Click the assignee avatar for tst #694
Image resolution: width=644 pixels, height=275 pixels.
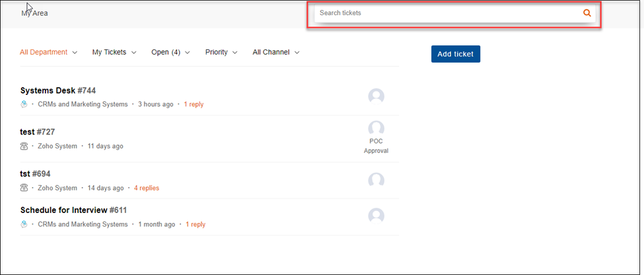376,180
